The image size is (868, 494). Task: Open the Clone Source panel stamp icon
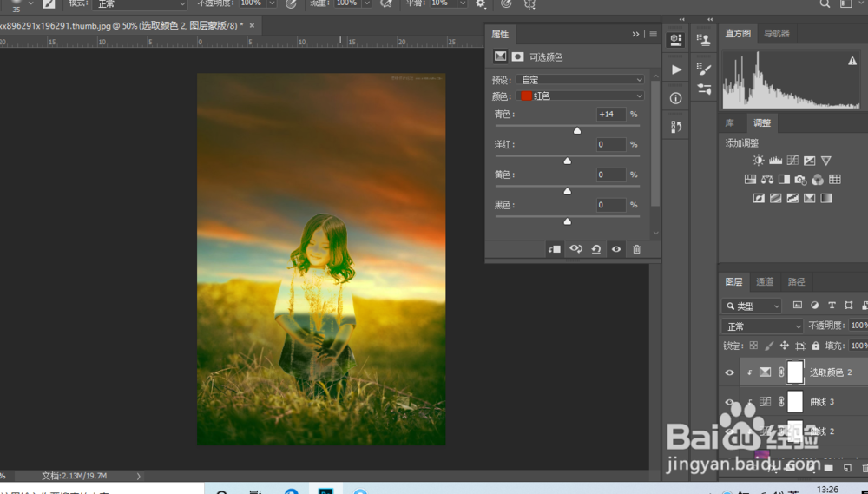point(704,39)
